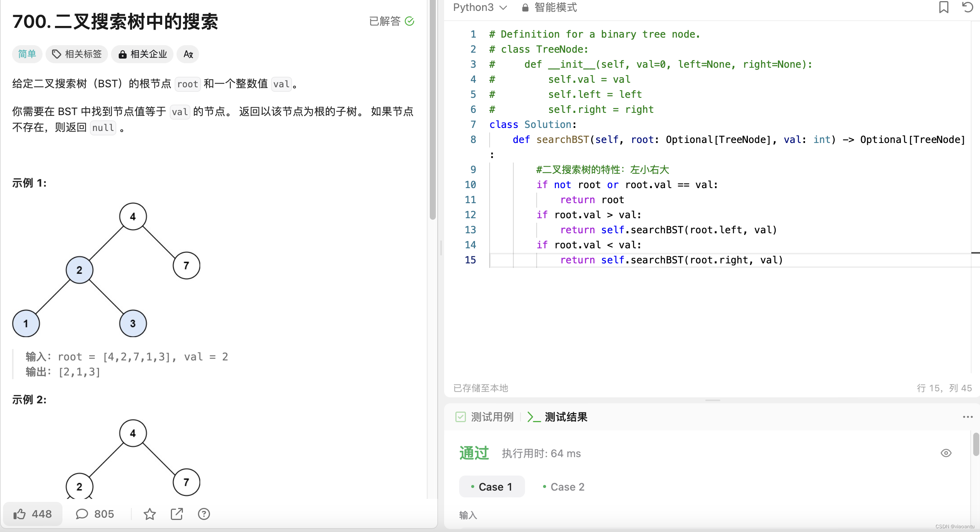The width and height of the screenshot is (980, 532).
Task: Click the bookmark icon above the editor
Action: coord(943,7)
